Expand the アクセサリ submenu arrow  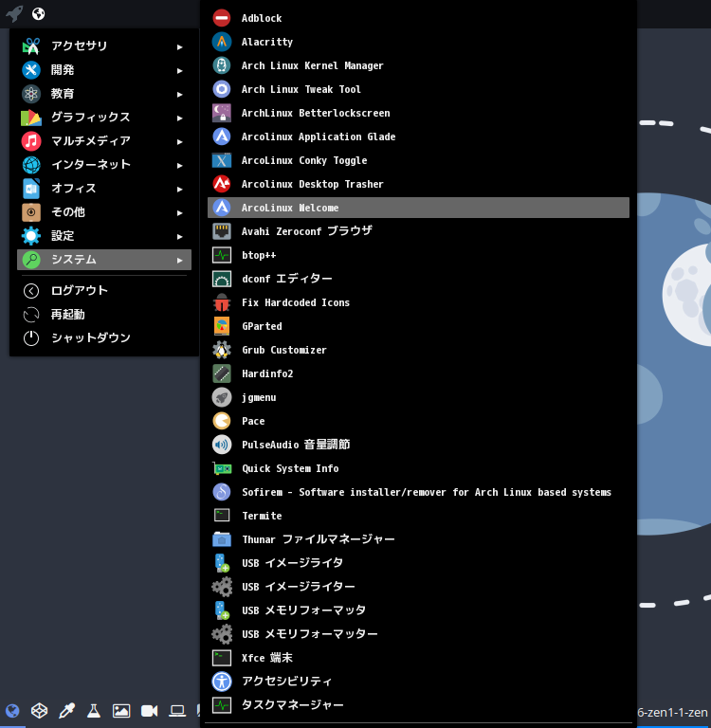179,46
